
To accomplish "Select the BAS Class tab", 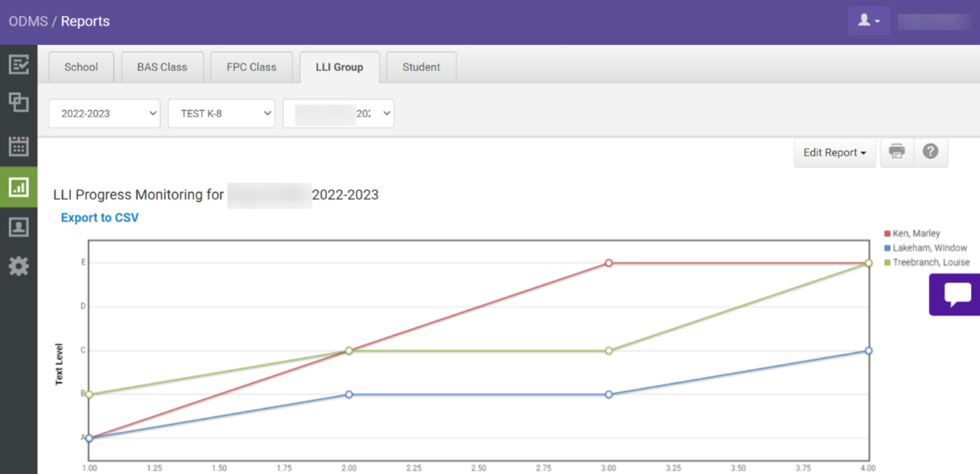I will [162, 66].
